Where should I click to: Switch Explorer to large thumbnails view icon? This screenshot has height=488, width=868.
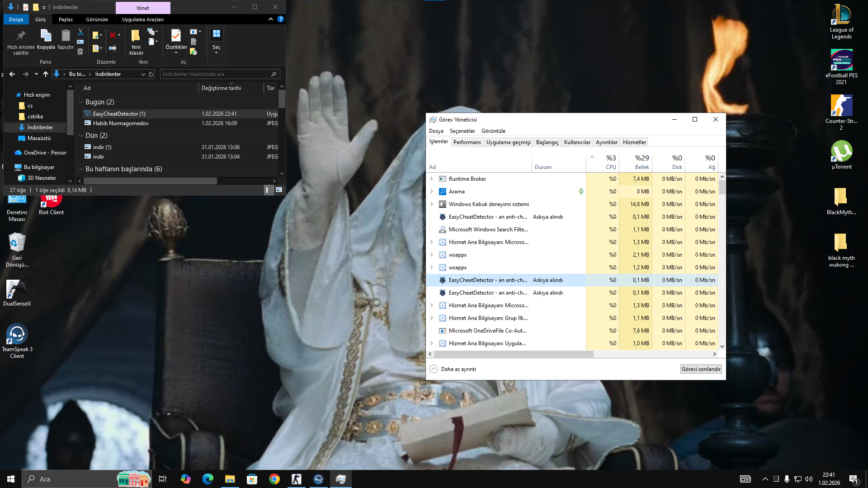click(279, 190)
